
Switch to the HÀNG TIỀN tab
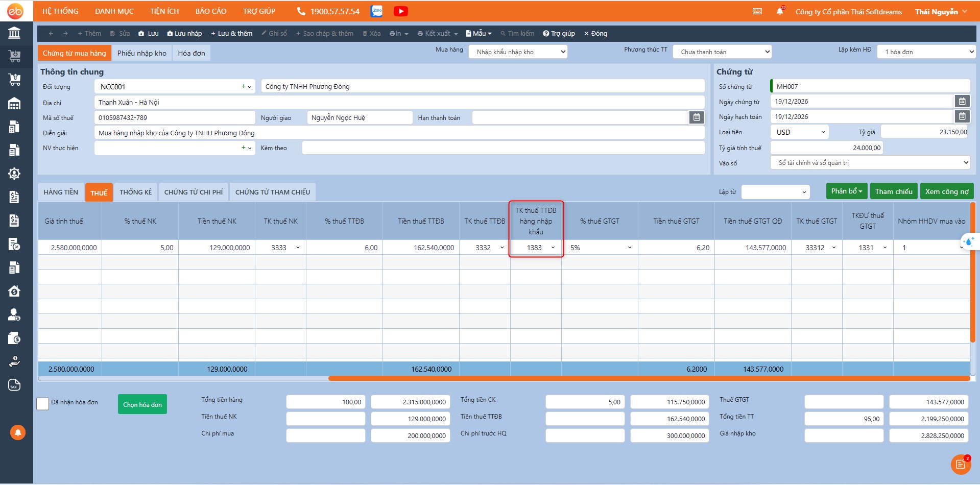(61, 192)
